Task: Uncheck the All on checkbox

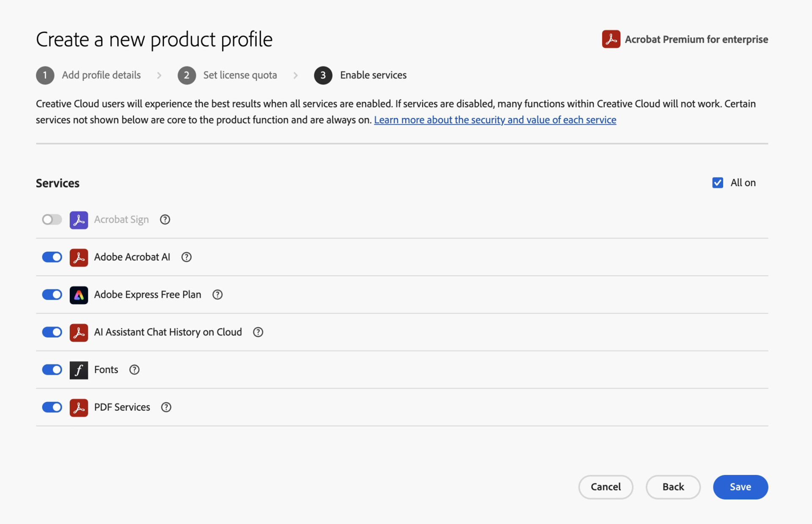Action: [x=718, y=183]
